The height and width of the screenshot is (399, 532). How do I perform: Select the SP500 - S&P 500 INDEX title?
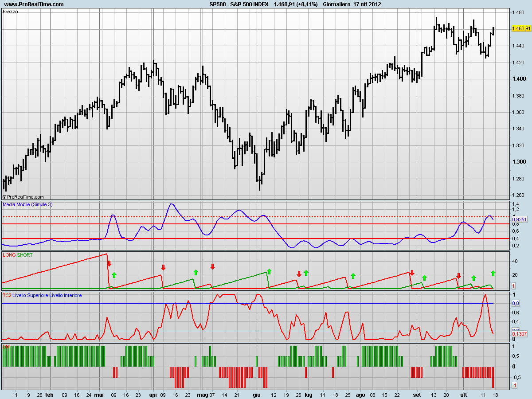tap(239, 4)
